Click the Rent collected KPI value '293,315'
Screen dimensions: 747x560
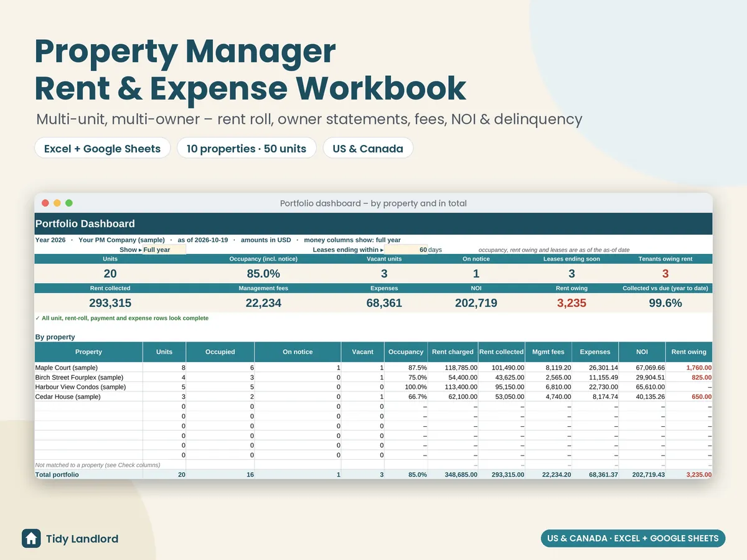pos(110,303)
